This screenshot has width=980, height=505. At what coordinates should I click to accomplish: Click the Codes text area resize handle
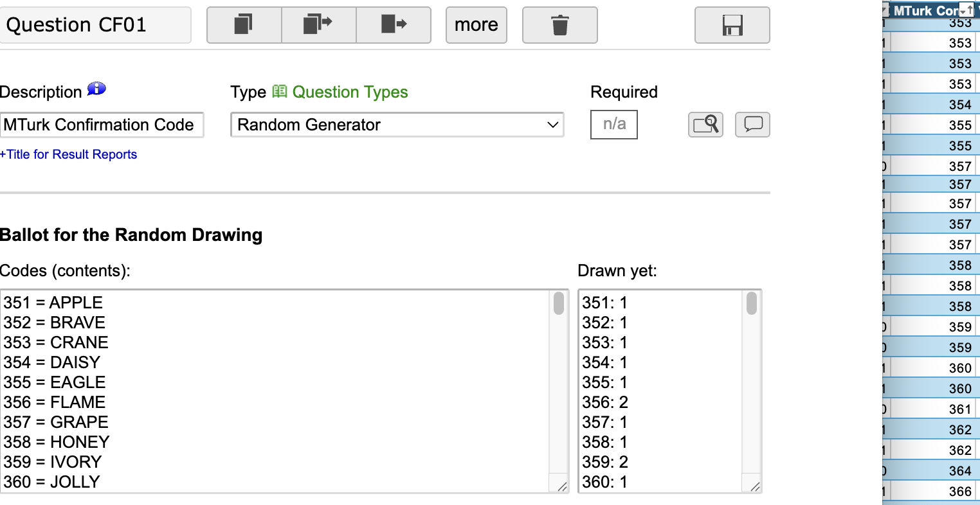point(562,486)
